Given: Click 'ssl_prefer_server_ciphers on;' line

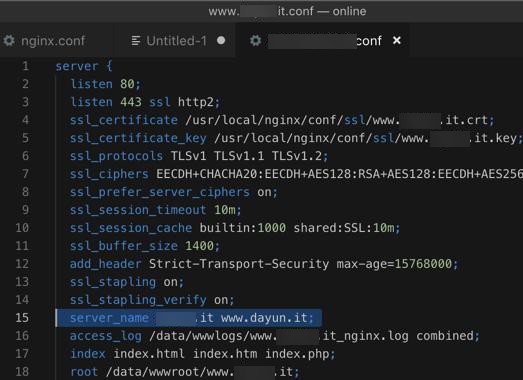Looking at the screenshot, I should (x=173, y=192).
